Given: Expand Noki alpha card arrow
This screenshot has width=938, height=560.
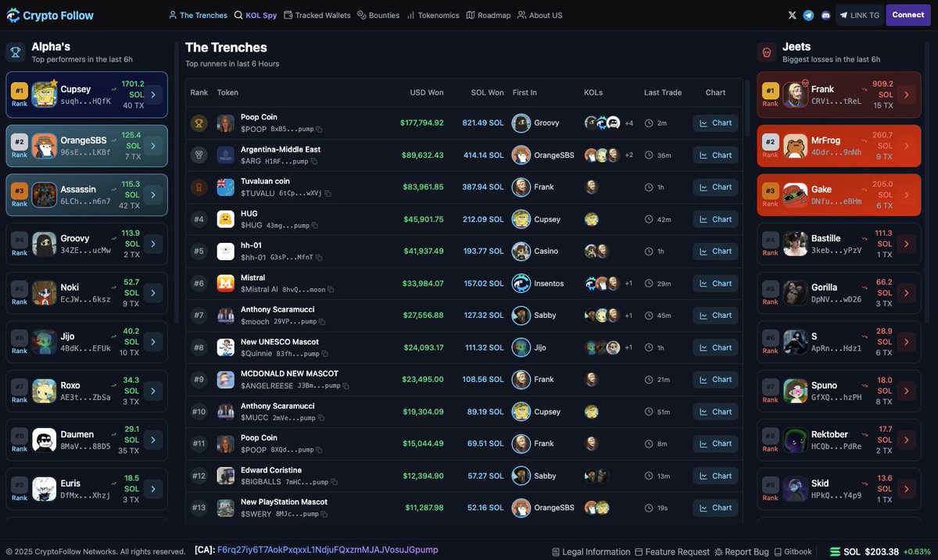Looking at the screenshot, I should 153,293.
